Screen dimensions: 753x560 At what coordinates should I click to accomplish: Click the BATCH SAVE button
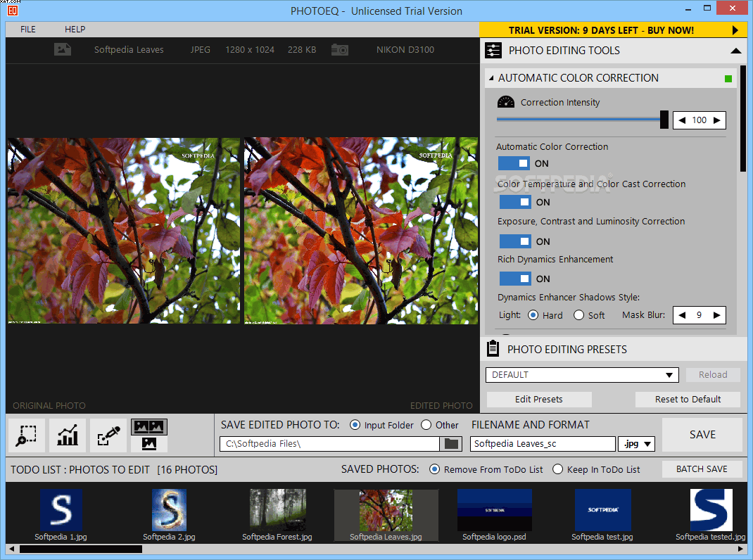(x=702, y=469)
